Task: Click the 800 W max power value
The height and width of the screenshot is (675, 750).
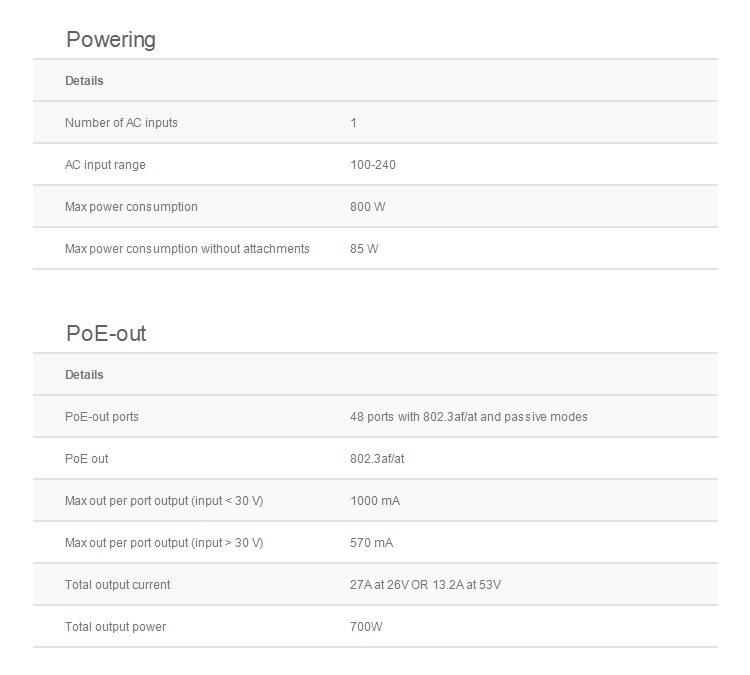Action: pyautogui.click(x=367, y=207)
